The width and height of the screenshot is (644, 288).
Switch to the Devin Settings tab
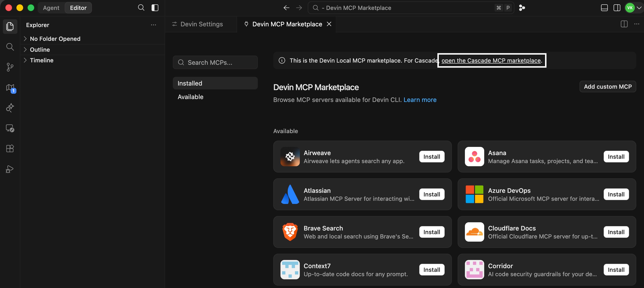pos(201,24)
